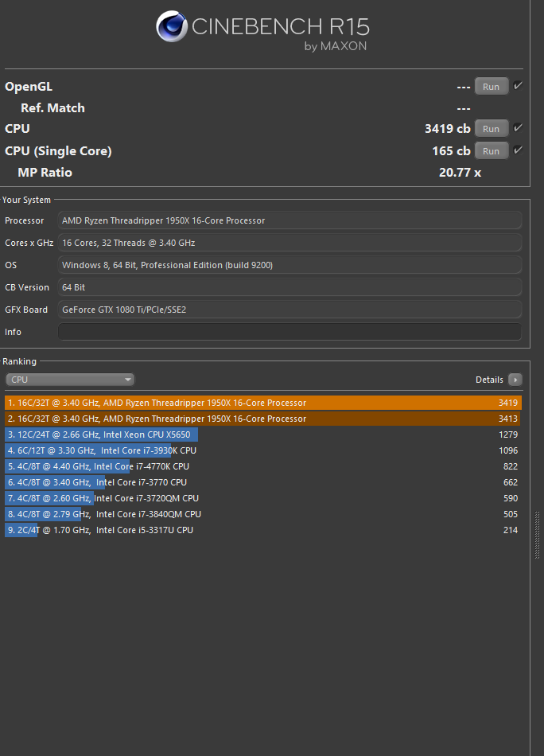Select the Intel Xeon X5650 ranking row
This screenshot has height=756, width=544.
click(x=263, y=435)
